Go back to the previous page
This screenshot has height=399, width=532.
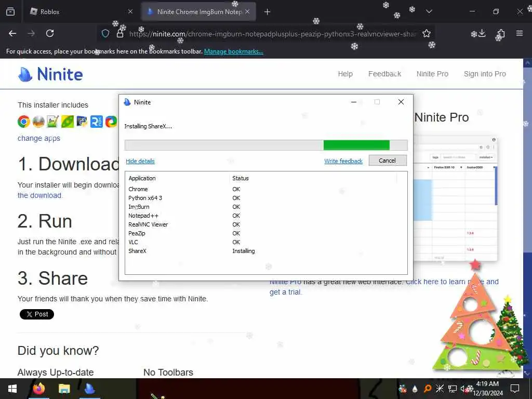click(x=12, y=33)
